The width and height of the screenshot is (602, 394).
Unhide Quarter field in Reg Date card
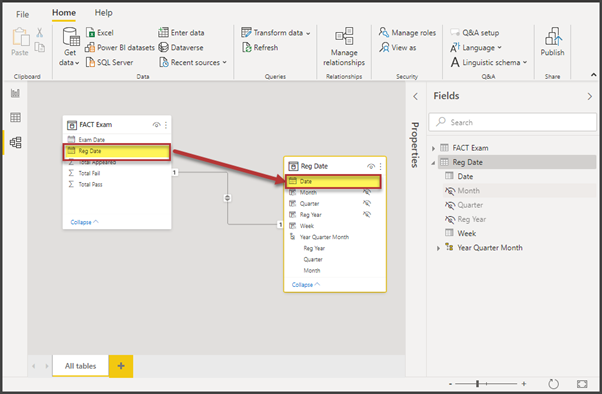pyautogui.click(x=367, y=203)
